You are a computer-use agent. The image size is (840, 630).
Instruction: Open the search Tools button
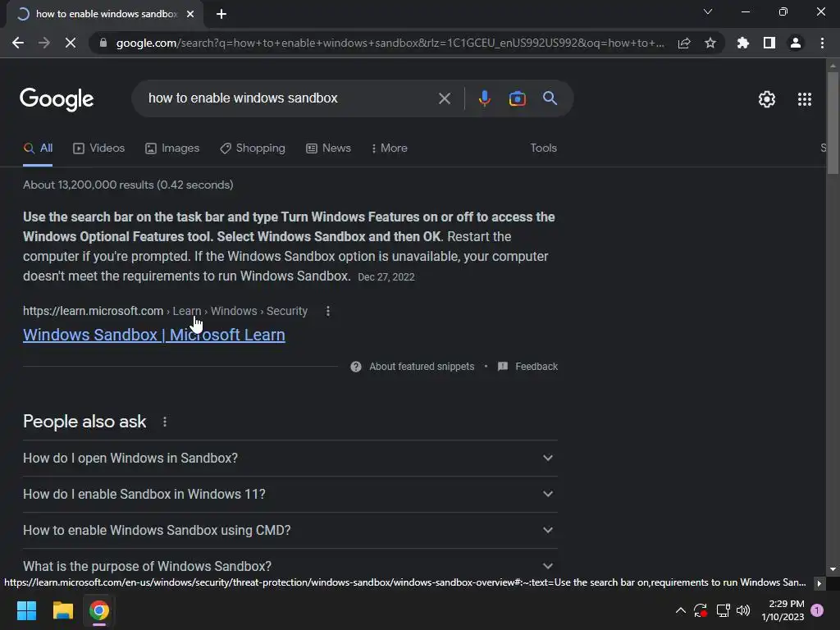[543, 148]
